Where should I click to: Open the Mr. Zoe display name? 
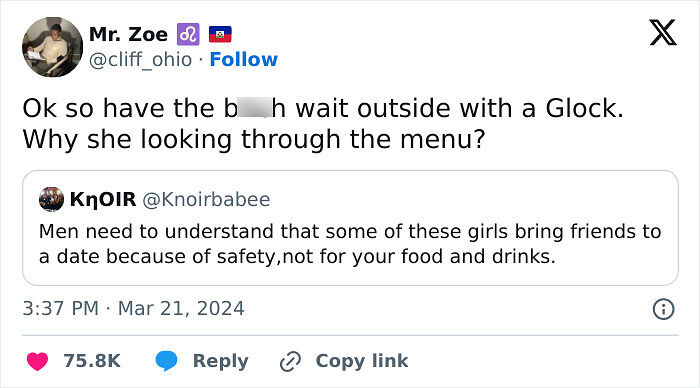click(129, 34)
